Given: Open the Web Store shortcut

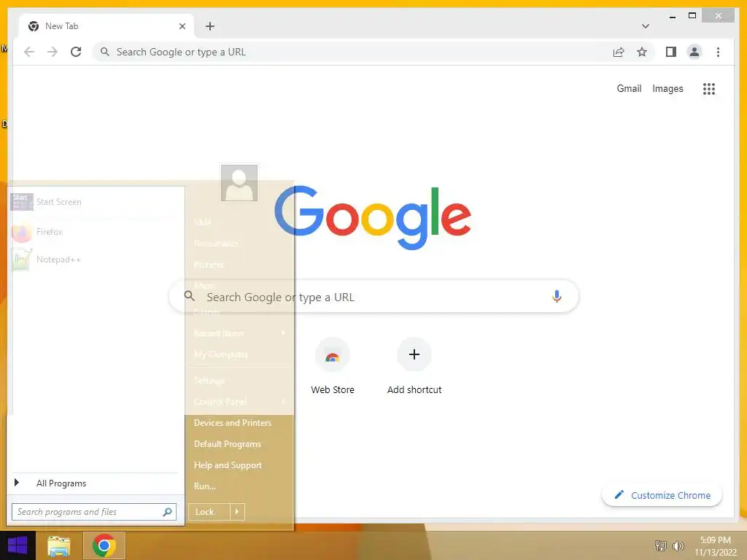Looking at the screenshot, I should click(x=333, y=366).
